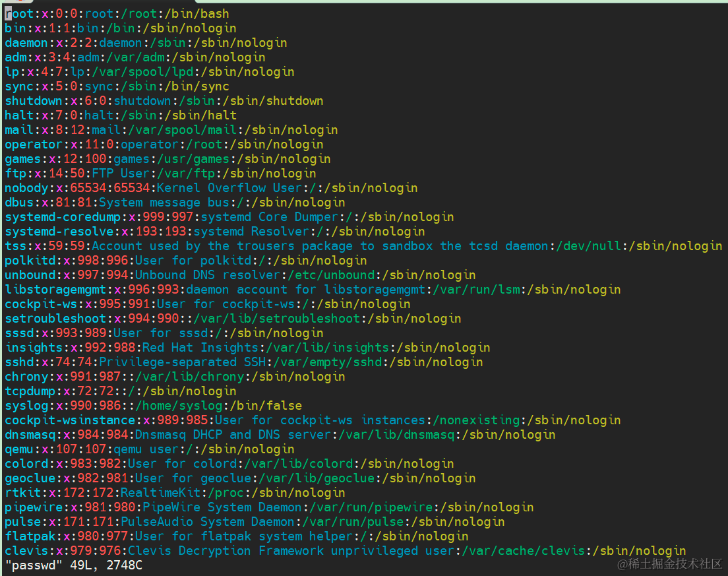This screenshot has height=576, width=728.
Task: Click "/etc/unbound" path
Action: point(331,275)
